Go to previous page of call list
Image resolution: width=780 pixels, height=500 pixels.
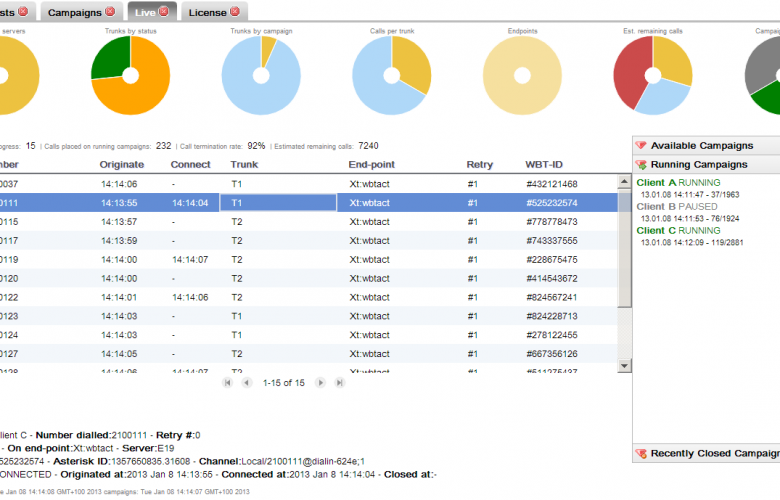(247, 383)
